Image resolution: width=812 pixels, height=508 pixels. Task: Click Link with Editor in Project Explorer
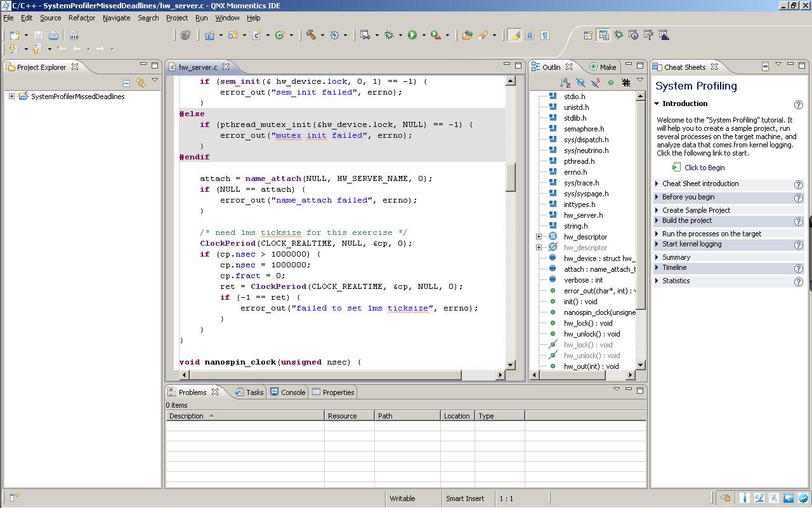[x=140, y=83]
